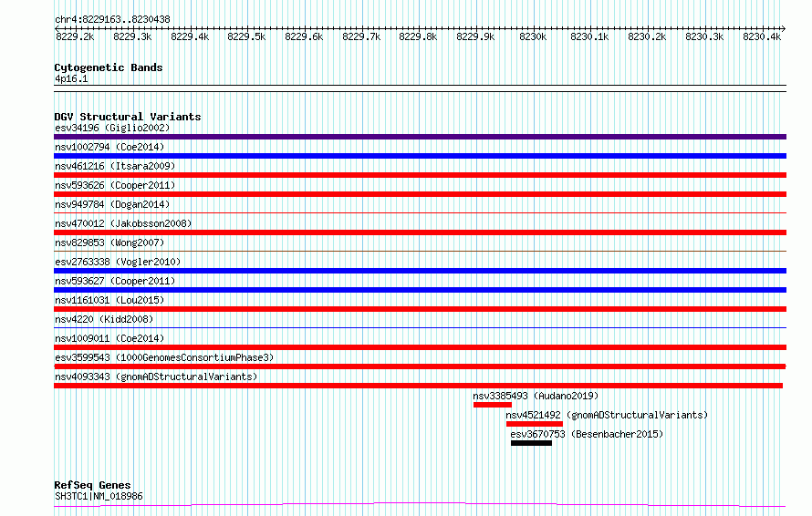The height and width of the screenshot is (516, 812).
Task: Open nsv461216 (Itsara2009) variant label
Action: tap(115, 166)
